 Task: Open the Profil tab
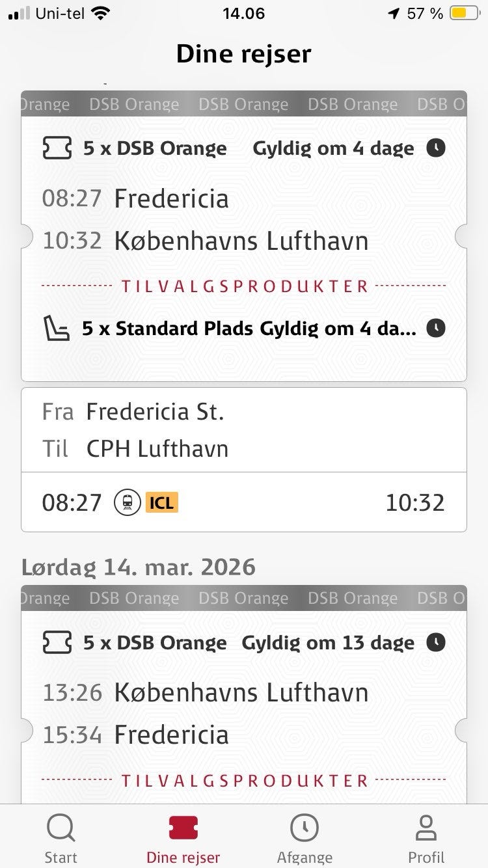(x=426, y=838)
